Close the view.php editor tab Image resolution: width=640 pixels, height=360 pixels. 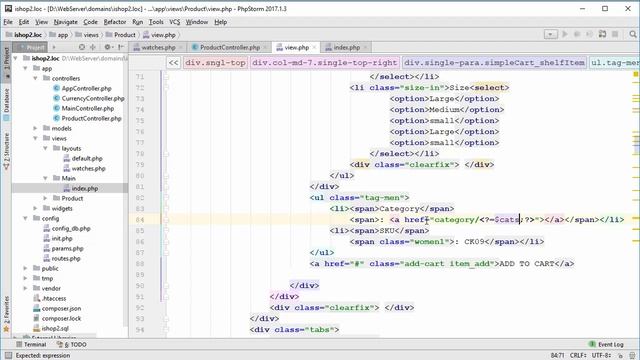(314, 47)
